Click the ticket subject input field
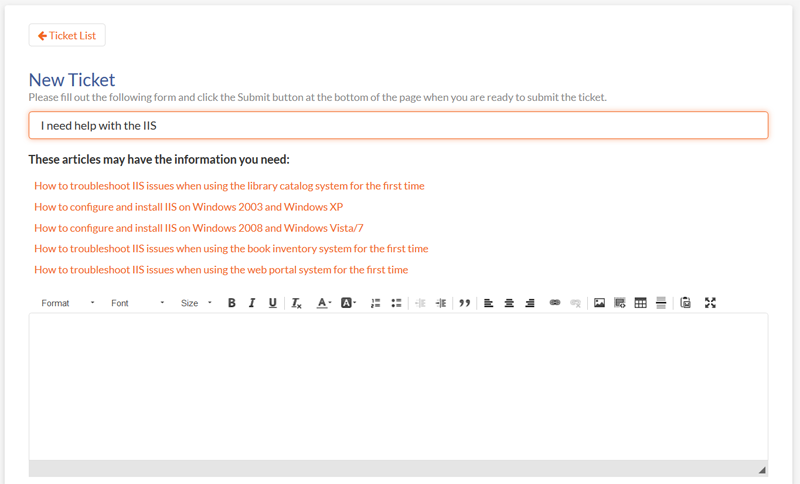The width and height of the screenshot is (800, 484). click(398, 126)
